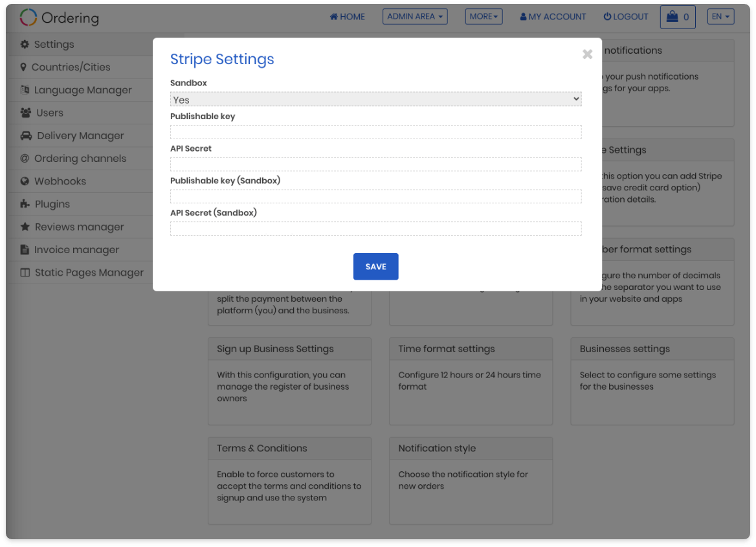
Task: Click "Enable to force customers" description
Action: 289,486
